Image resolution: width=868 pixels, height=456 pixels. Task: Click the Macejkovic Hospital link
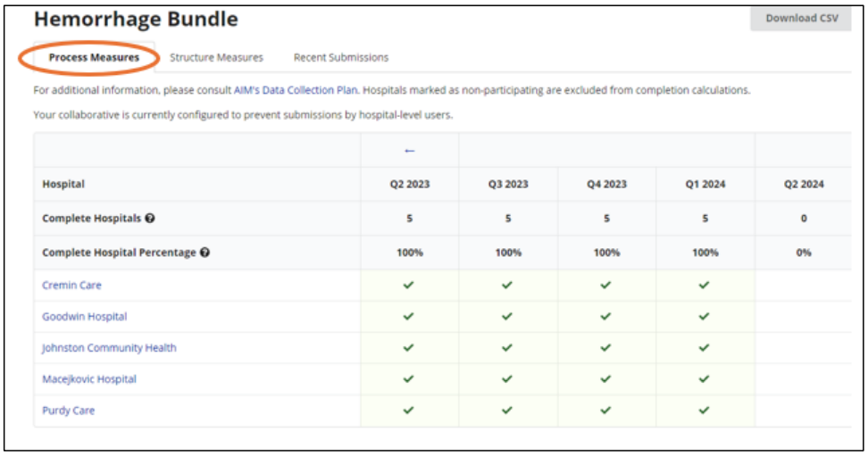(89, 379)
